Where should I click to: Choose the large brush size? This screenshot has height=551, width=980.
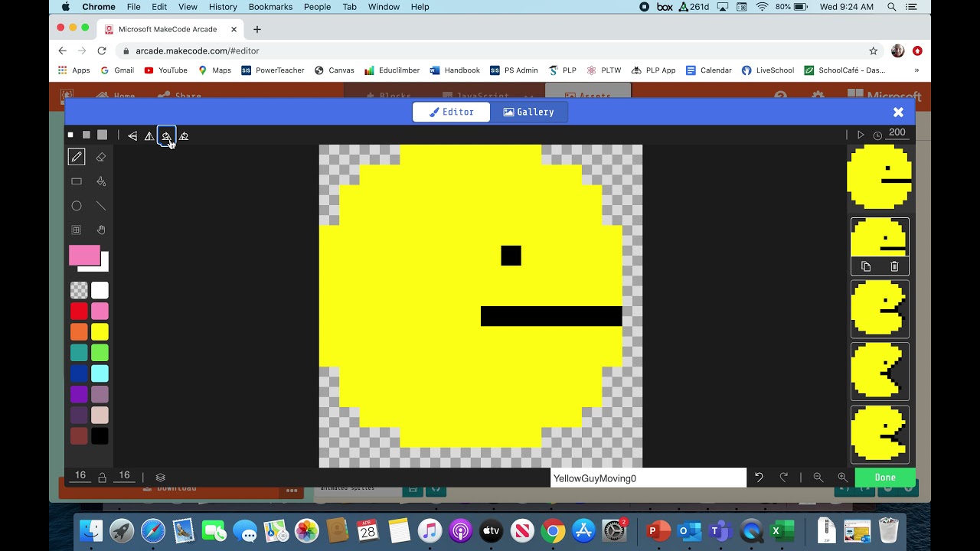pos(102,135)
